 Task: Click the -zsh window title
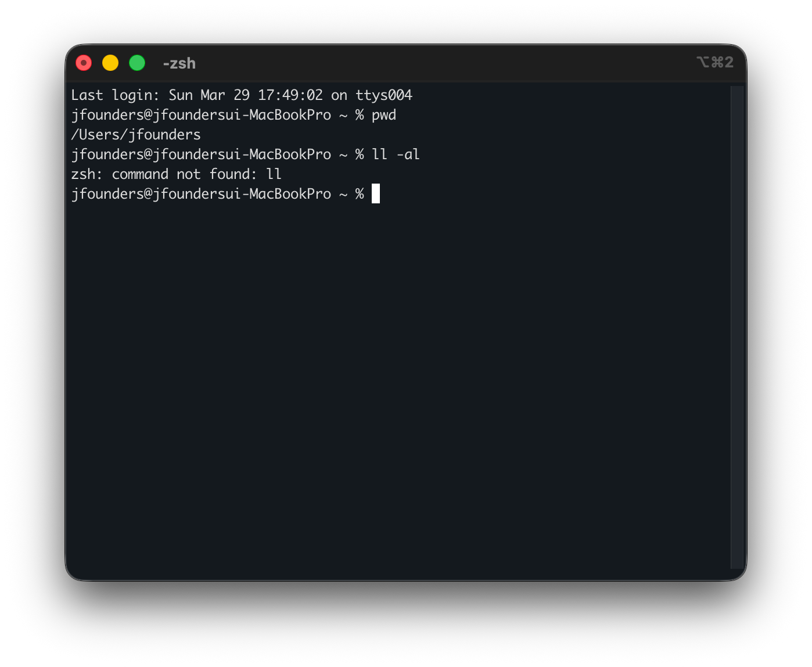coord(179,63)
